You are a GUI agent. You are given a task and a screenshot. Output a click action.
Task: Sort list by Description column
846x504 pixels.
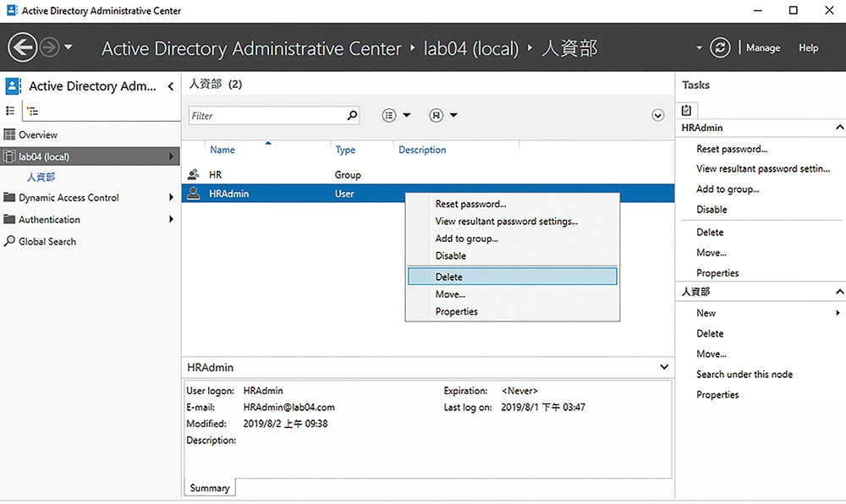[422, 150]
